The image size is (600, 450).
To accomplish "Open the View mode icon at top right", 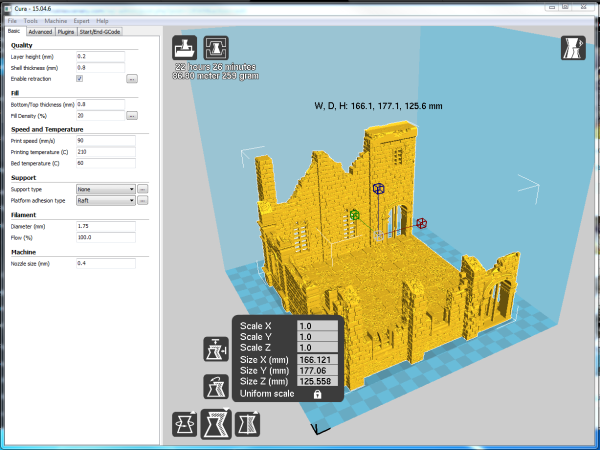I will click(573, 49).
